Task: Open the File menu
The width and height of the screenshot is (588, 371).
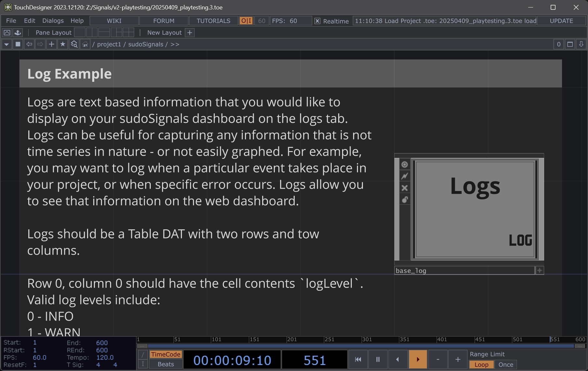Action: [11, 21]
